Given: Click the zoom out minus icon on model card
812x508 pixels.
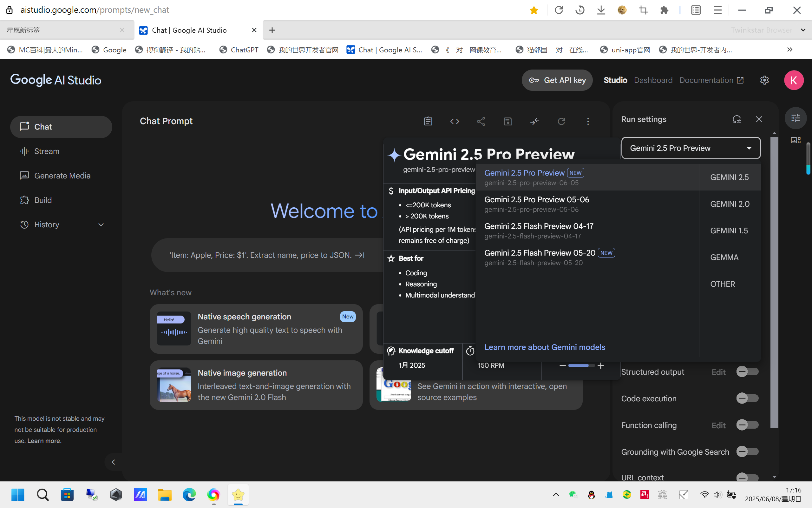Looking at the screenshot, I should point(563,365).
